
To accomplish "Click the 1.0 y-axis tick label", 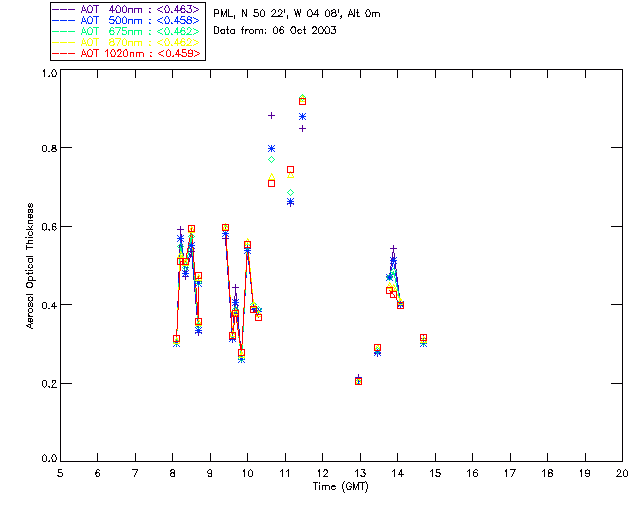I will [49, 73].
